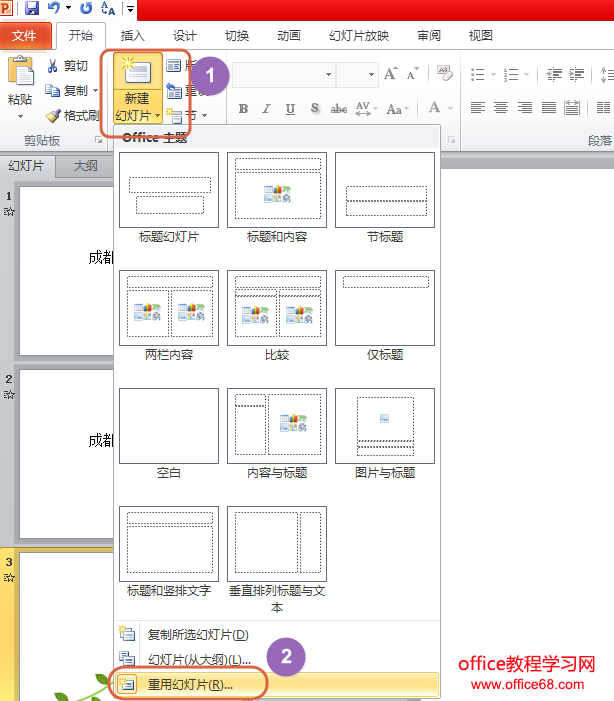
Task: Click the Undo arrow icon
Action: click(x=54, y=9)
